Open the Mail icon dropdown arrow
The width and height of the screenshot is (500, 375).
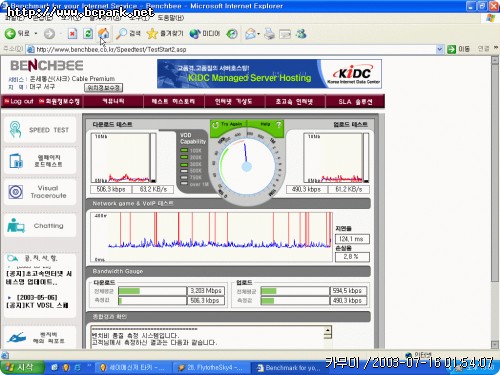pos(258,34)
